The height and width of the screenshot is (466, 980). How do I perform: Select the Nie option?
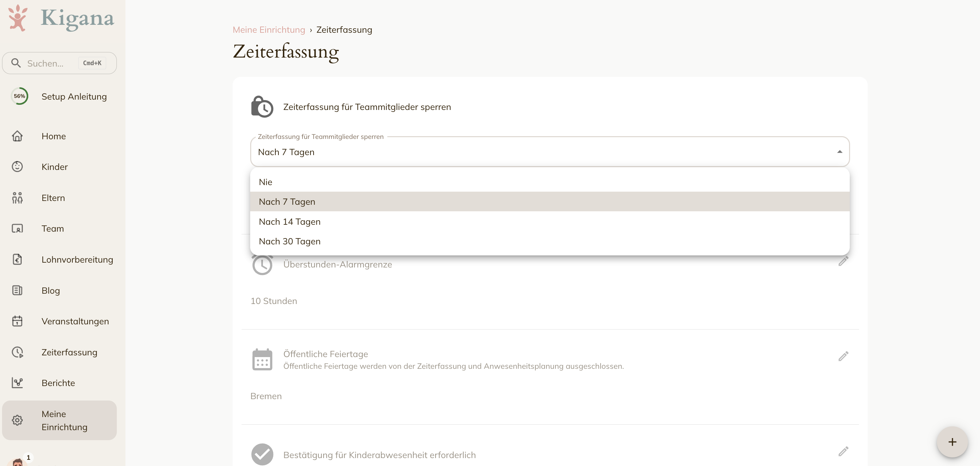pyautogui.click(x=550, y=182)
